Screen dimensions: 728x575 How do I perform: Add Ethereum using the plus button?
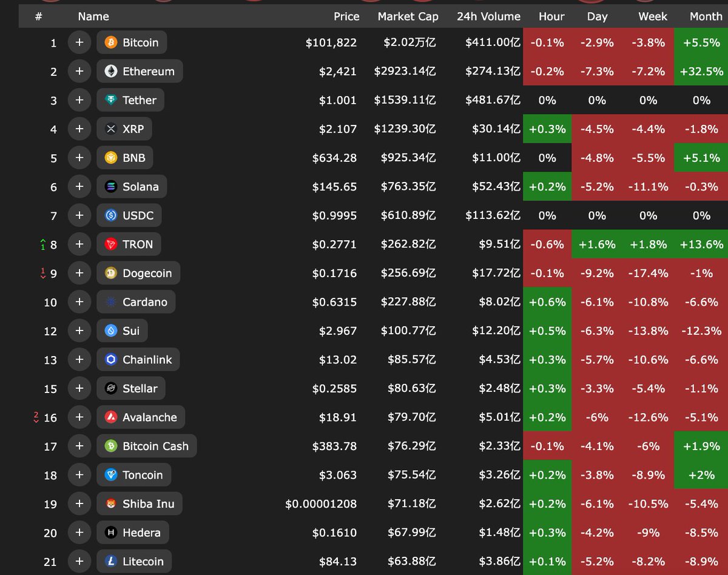[x=79, y=71]
